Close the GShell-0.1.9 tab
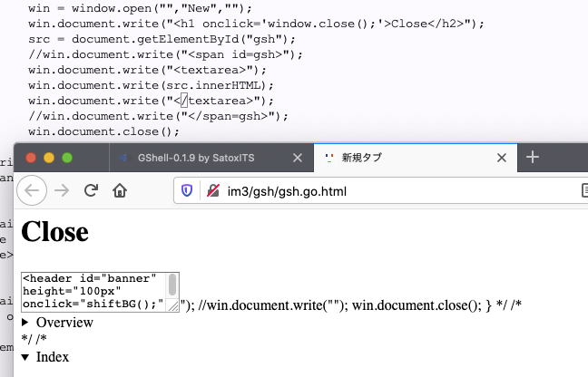The height and width of the screenshot is (377, 588). point(297,158)
